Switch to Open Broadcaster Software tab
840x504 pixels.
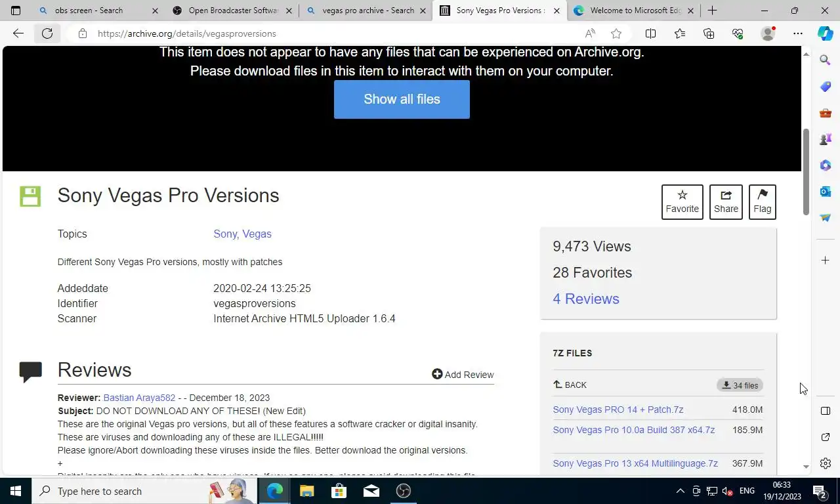click(x=233, y=10)
